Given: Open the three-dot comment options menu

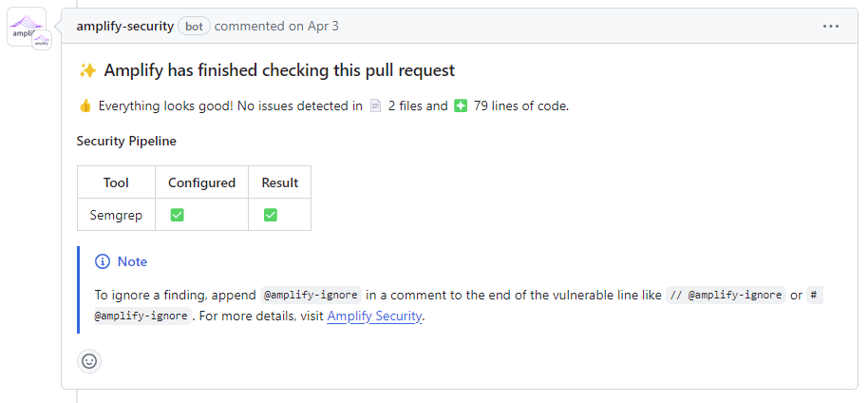Looking at the screenshot, I should tap(830, 26).
